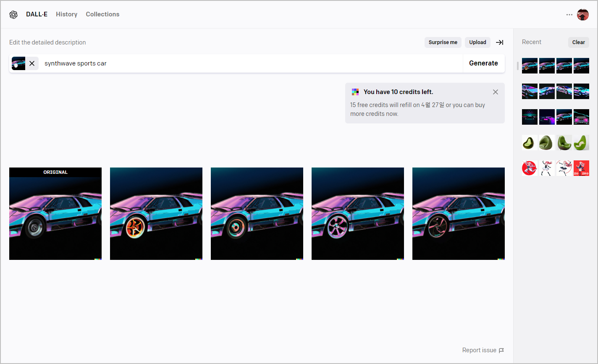Open Recent anime girl in red circle
Screen dimensions: 598x364
(530, 168)
